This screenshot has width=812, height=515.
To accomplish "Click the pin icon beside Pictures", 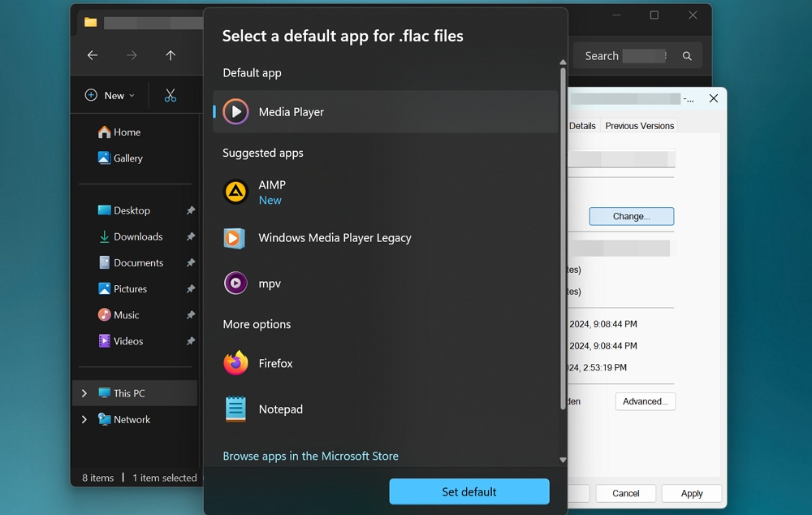I will click(x=191, y=288).
